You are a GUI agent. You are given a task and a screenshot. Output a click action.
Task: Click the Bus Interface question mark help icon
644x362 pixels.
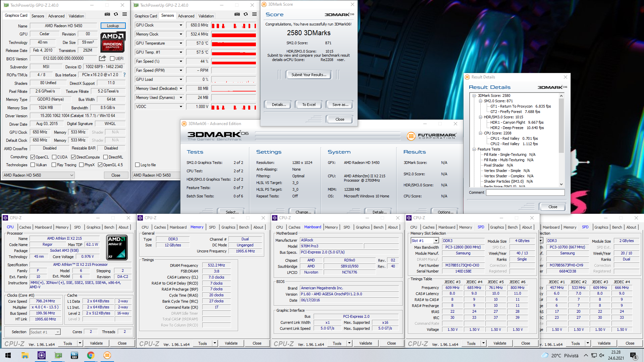coord(124,75)
